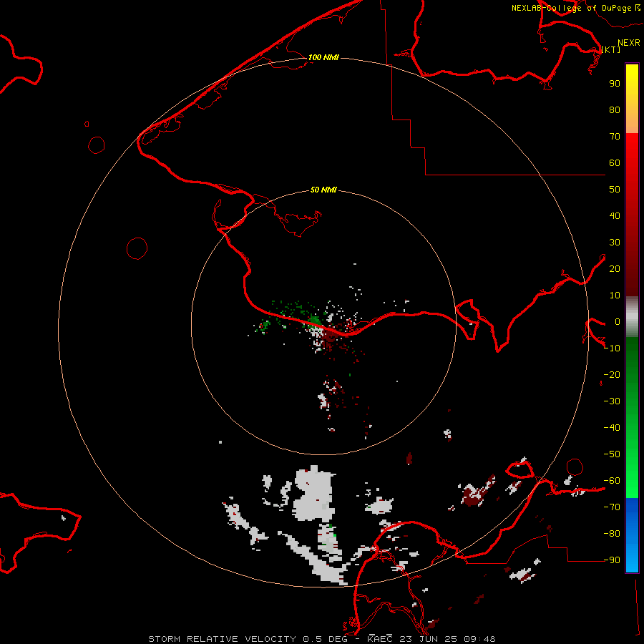644x644 pixels.
Task: Click the "0.5 DEG" elevation angle text
Action: click(x=325, y=639)
